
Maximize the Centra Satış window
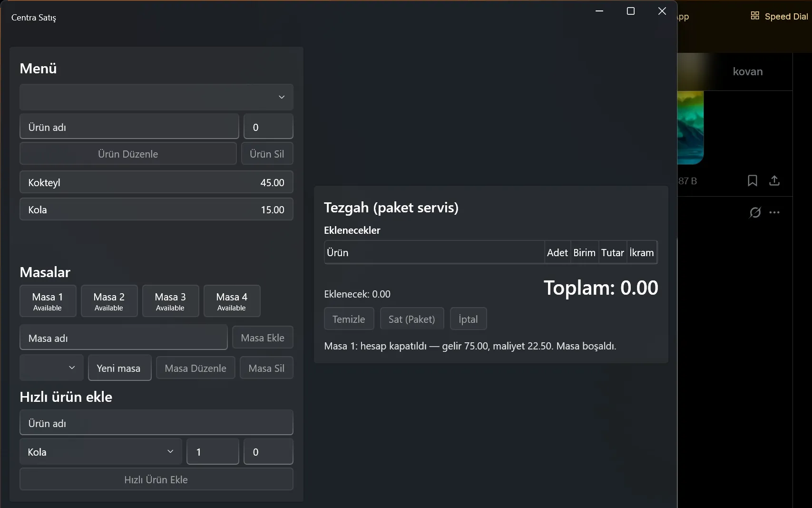[631, 11]
